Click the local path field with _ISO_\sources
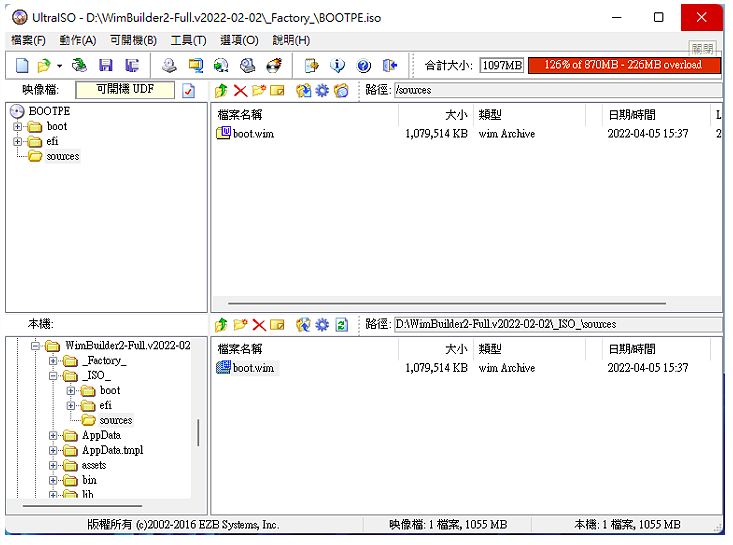Screen dimensions: 733x545 point(558,325)
